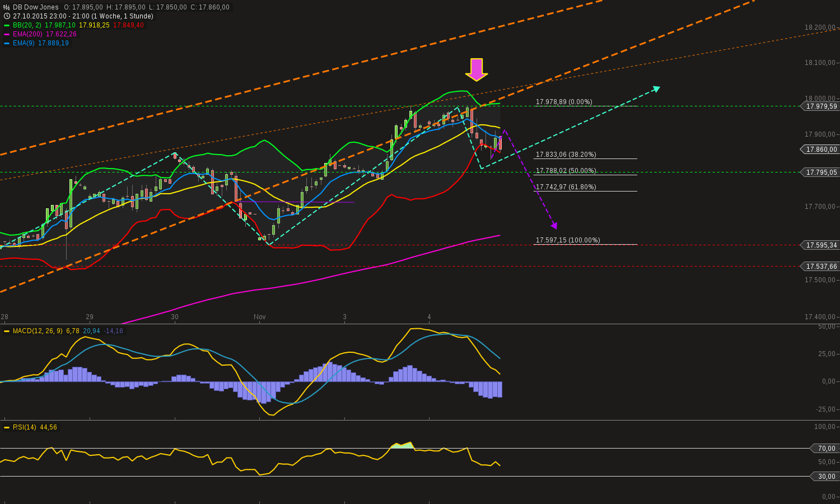Screen dimensions: 840x504
Task: Click the 17.400,00 price axis label
Action: [819, 317]
